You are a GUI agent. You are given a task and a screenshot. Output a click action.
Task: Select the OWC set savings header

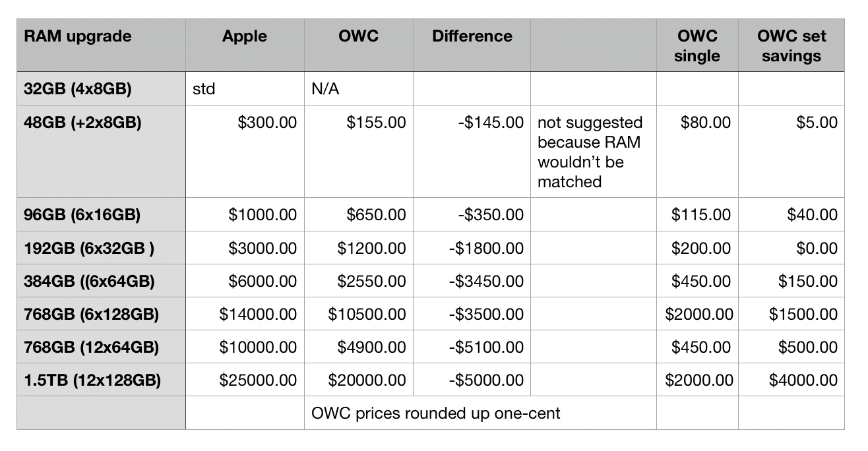tap(791, 45)
